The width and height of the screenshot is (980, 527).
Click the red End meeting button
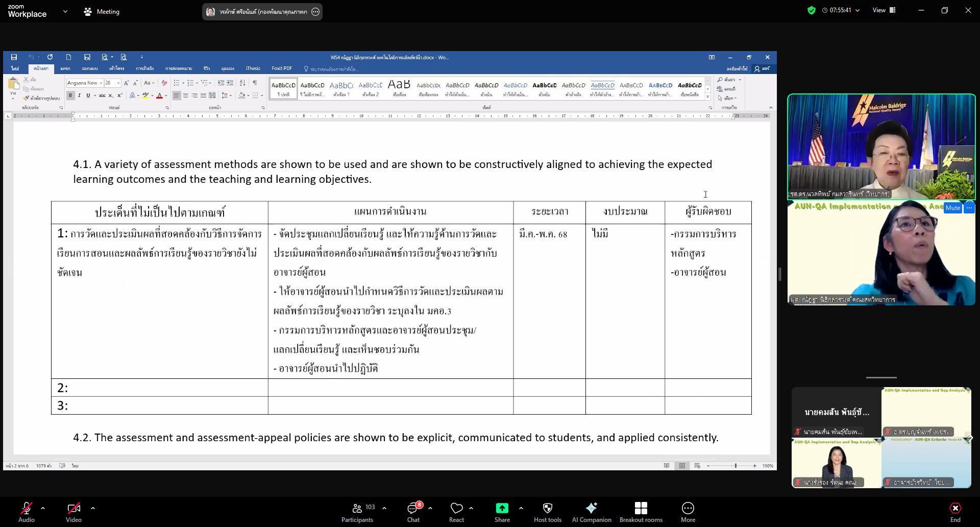click(955, 512)
